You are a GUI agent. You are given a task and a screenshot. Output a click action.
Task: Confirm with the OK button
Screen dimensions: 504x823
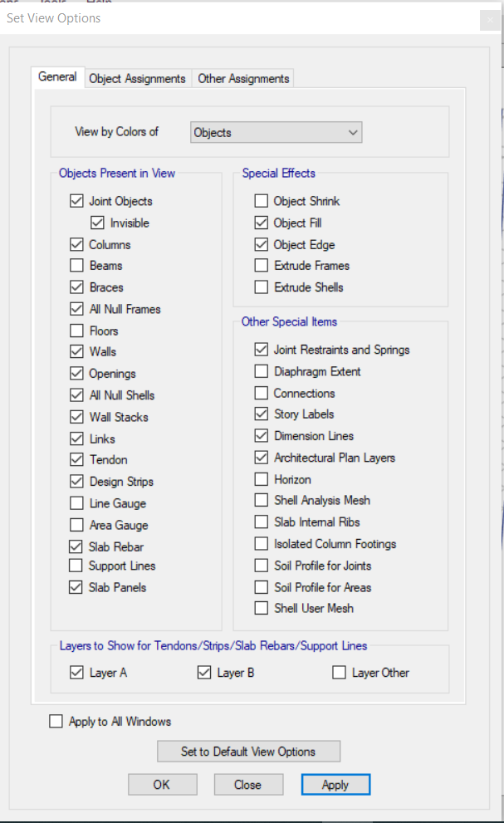click(162, 785)
